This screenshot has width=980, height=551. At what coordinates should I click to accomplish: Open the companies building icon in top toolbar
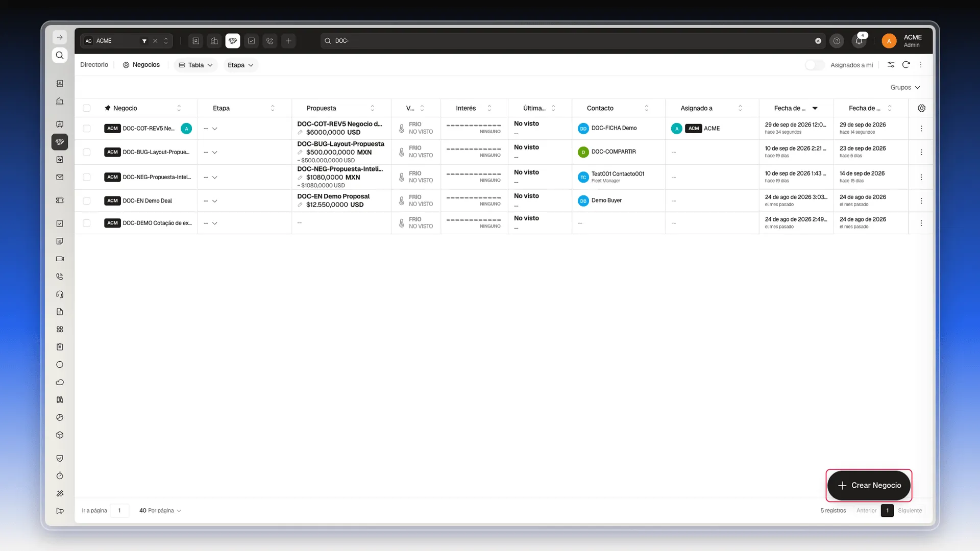(214, 41)
